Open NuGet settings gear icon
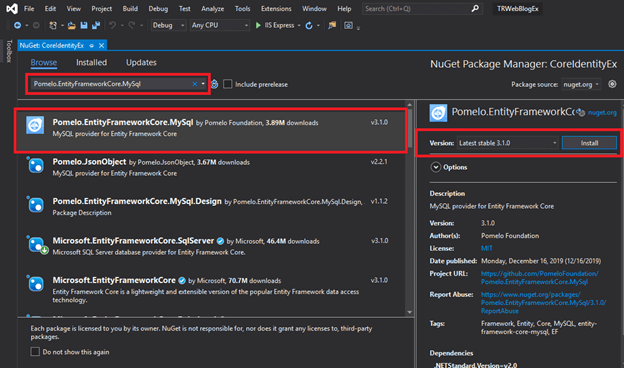Screen dimensions: 624x368 click(612, 84)
